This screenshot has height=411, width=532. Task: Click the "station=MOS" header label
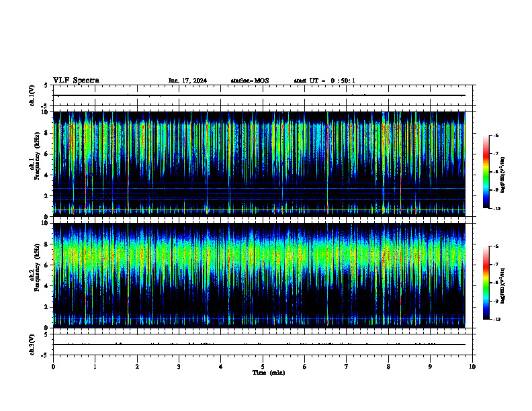[250, 81]
